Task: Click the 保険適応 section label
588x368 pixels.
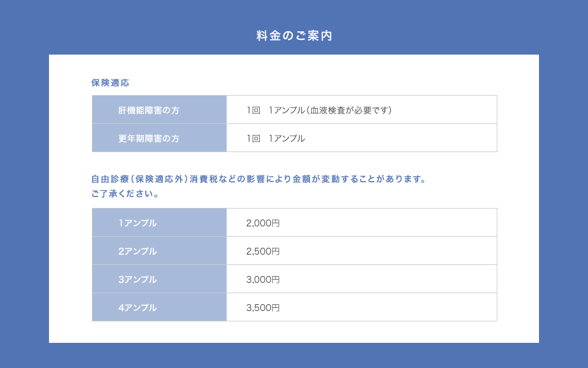Action: [x=110, y=82]
